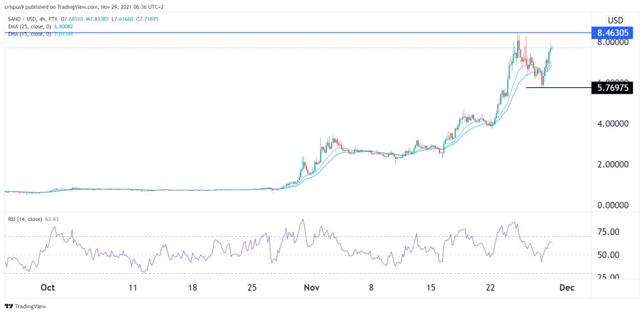Click the RSI value 63.93
This screenshot has height=314, width=644.
click(52, 219)
